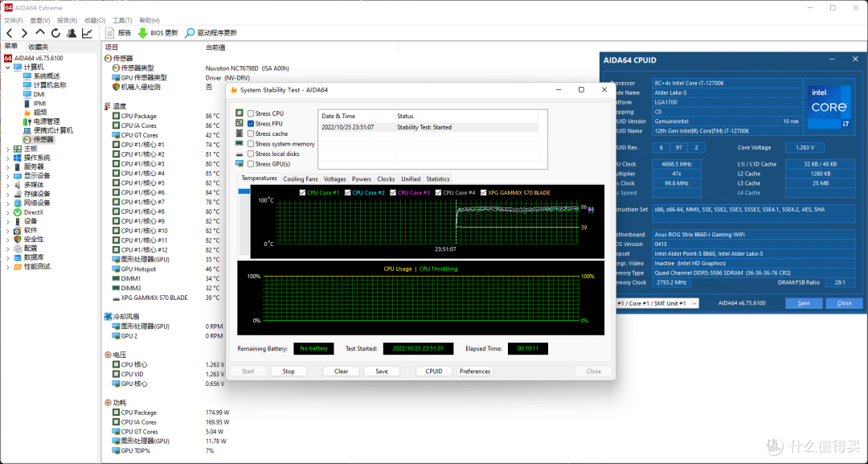Select the 传感器 item in the tree

point(43,140)
